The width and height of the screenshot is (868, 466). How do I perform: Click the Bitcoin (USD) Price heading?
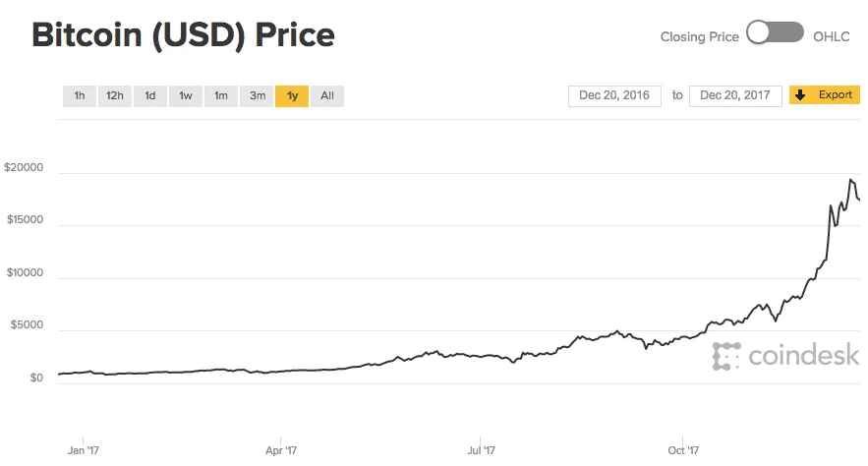pos(183,35)
